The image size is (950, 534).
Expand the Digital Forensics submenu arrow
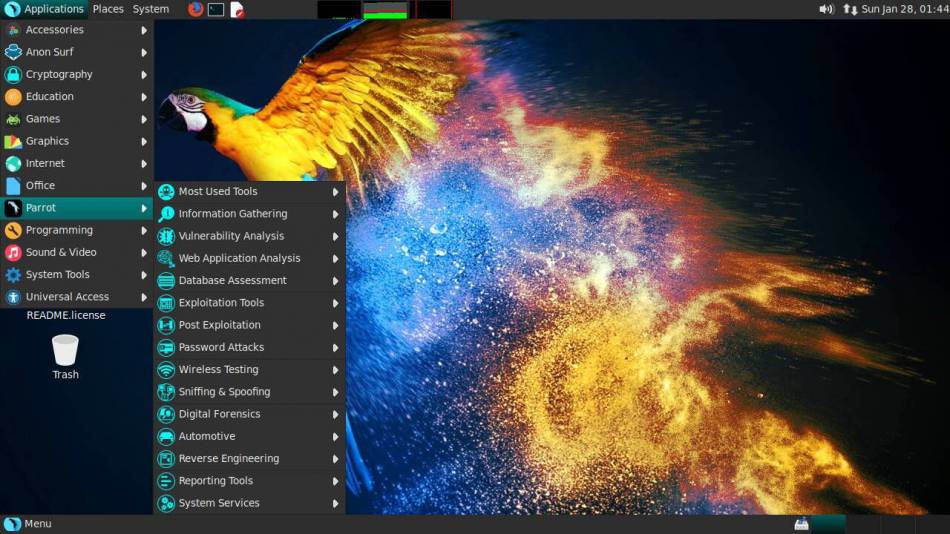click(335, 415)
